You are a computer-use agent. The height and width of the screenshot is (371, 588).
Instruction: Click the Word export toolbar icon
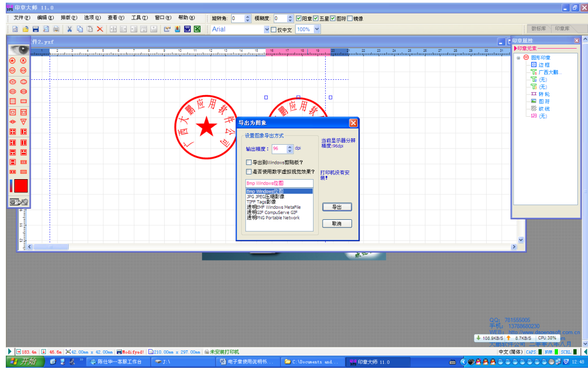pos(187,30)
